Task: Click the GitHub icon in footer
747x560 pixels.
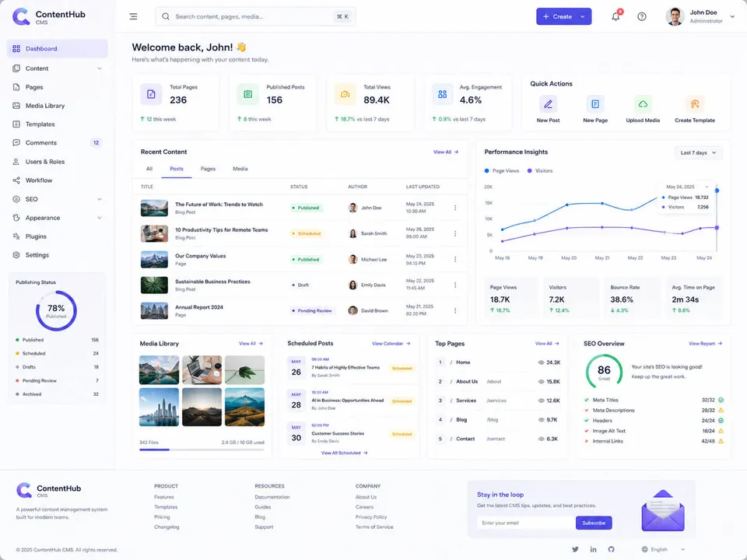Action: tap(611, 549)
